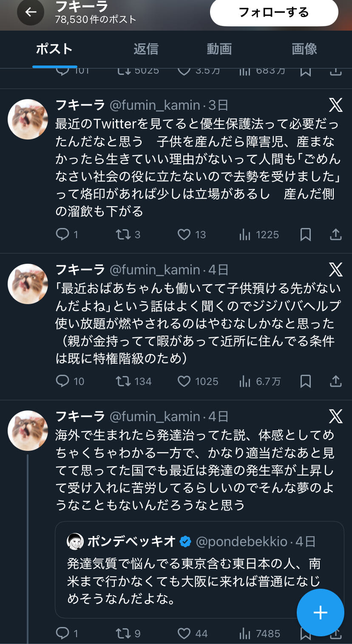
Task: Click the フォローする button
Action: coord(274,12)
